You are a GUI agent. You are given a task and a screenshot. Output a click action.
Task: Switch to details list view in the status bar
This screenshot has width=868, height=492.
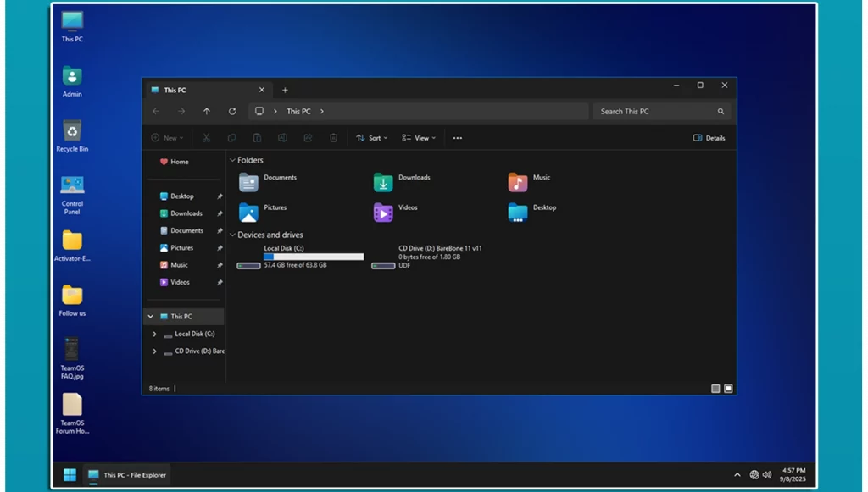pos(715,389)
